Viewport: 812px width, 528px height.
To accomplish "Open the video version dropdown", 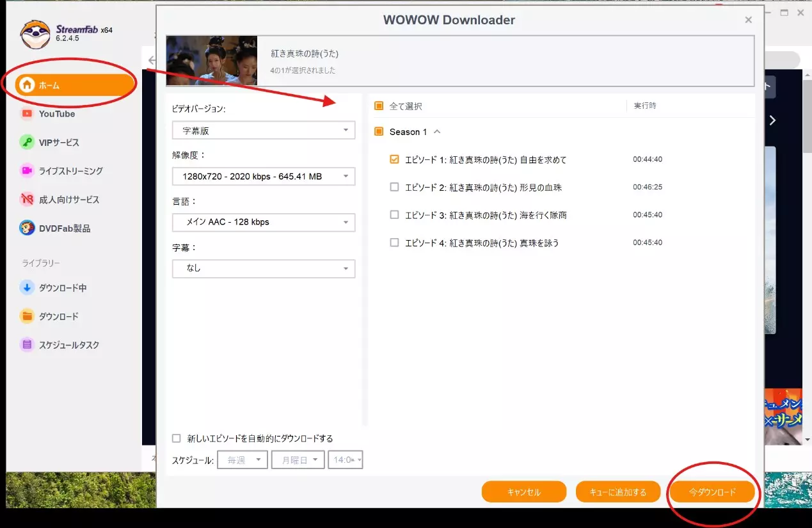I will tap(264, 131).
